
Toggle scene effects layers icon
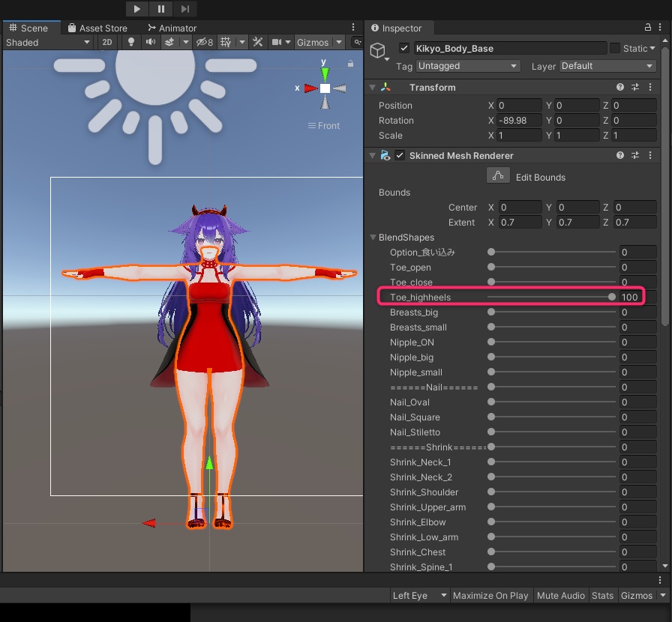(169, 42)
